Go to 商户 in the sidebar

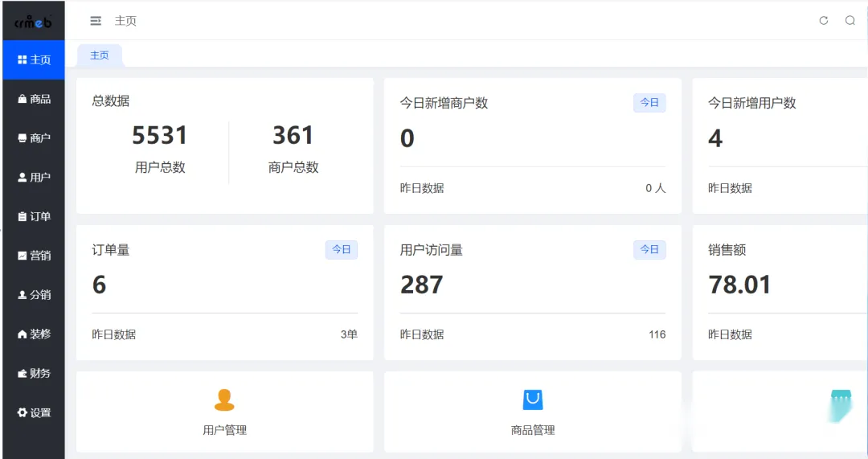[34, 138]
